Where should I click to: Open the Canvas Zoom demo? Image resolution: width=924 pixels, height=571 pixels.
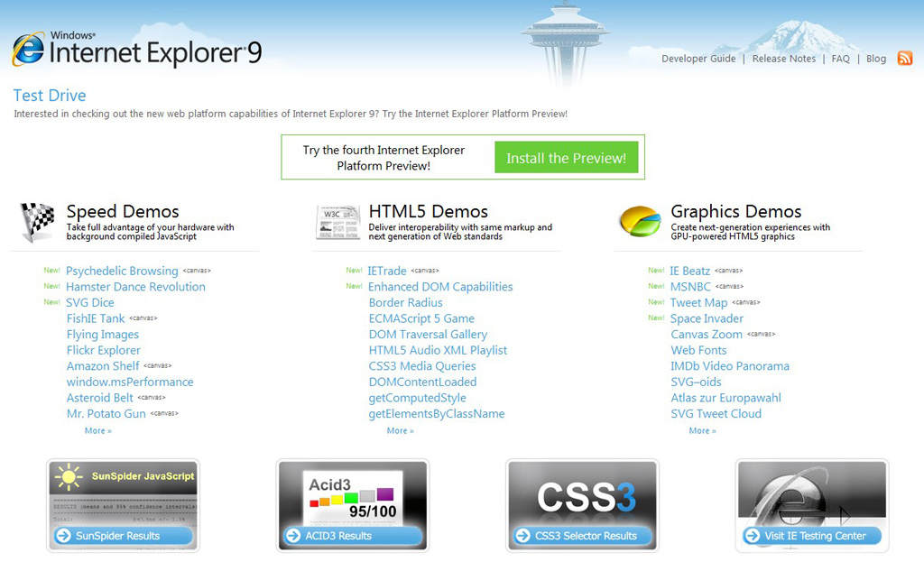[x=707, y=334]
